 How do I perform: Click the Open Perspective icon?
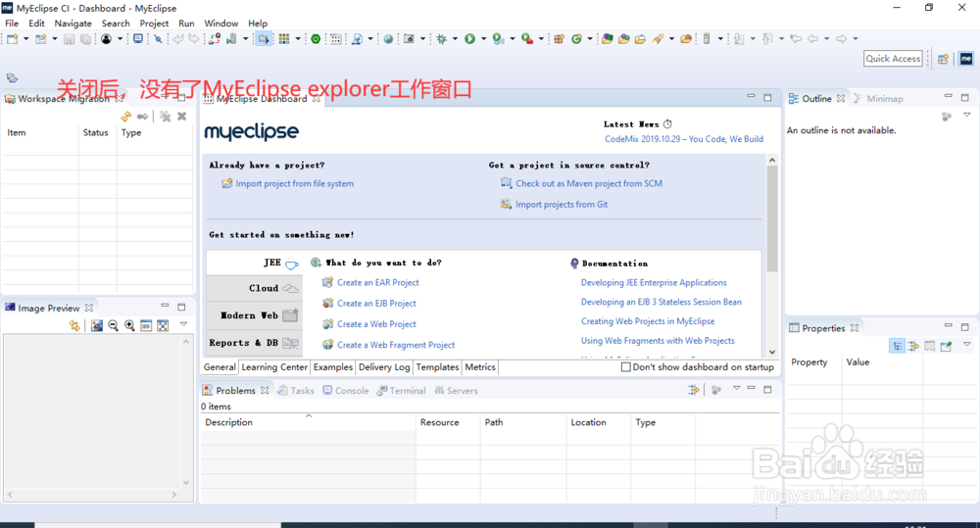pos(943,59)
